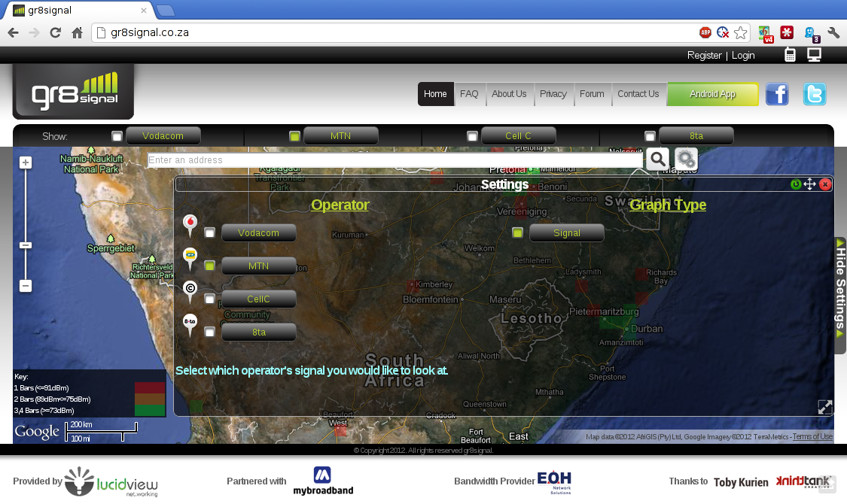Open the About Us page

coord(509,94)
